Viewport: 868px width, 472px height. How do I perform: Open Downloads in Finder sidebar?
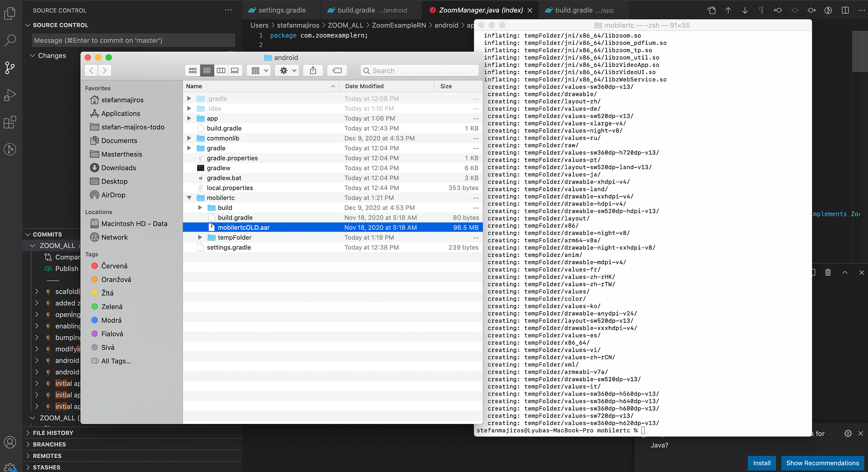tap(118, 168)
